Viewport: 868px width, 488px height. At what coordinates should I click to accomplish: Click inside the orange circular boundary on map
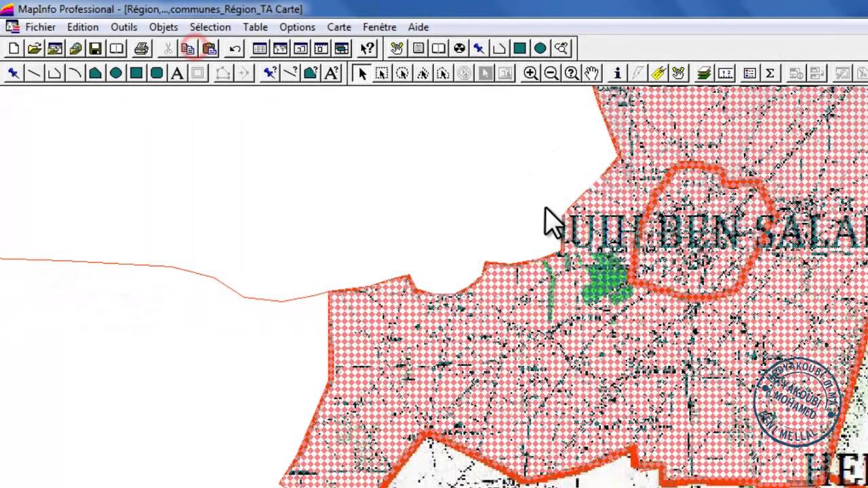pos(702,230)
